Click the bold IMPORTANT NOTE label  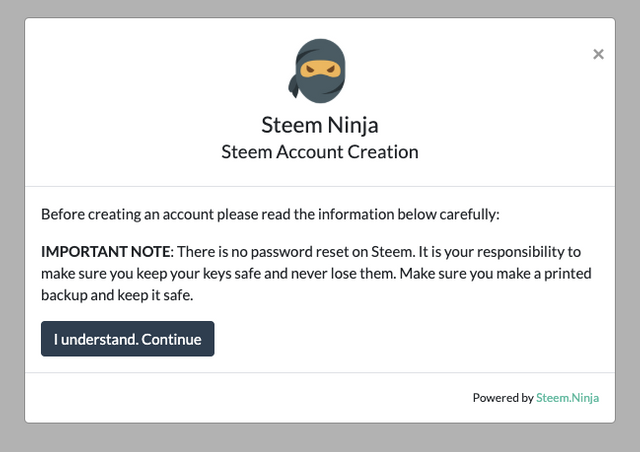coord(106,252)
